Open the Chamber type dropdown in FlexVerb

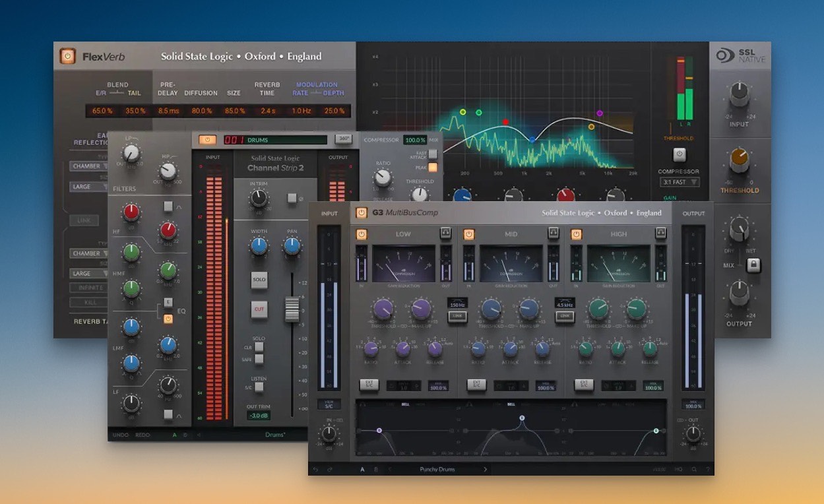(90, 166)
